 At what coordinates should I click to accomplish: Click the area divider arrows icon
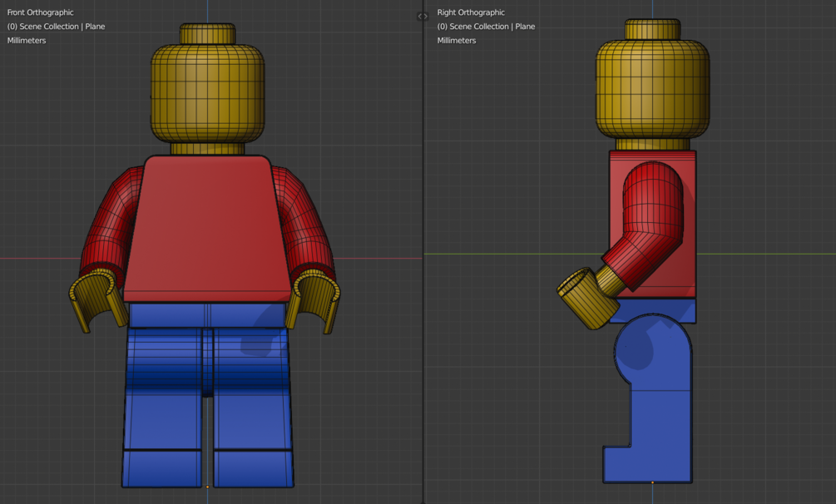tap(423, 17)
